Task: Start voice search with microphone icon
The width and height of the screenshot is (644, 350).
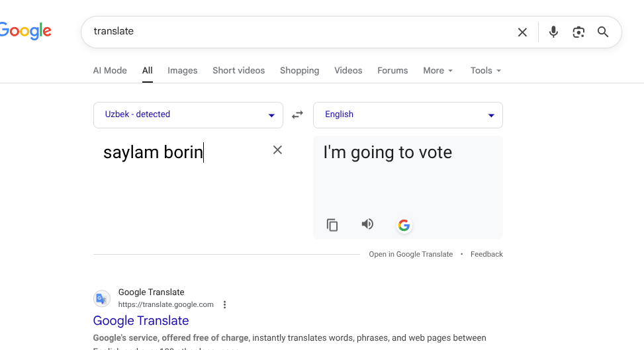Action: point(553,32)
